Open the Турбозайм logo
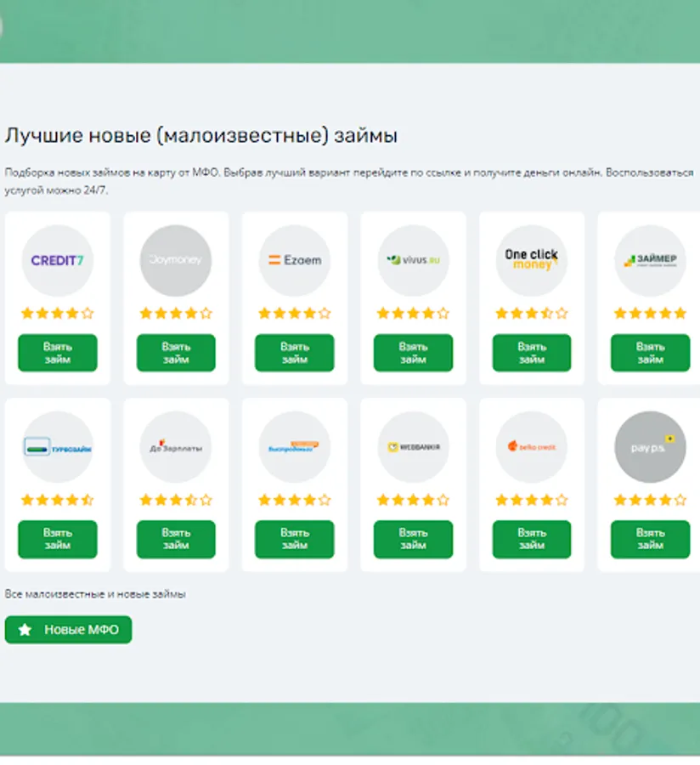Image resolution: width=700 pixels, height=765 pixels. pyautogui.click(x=58, y=447)
